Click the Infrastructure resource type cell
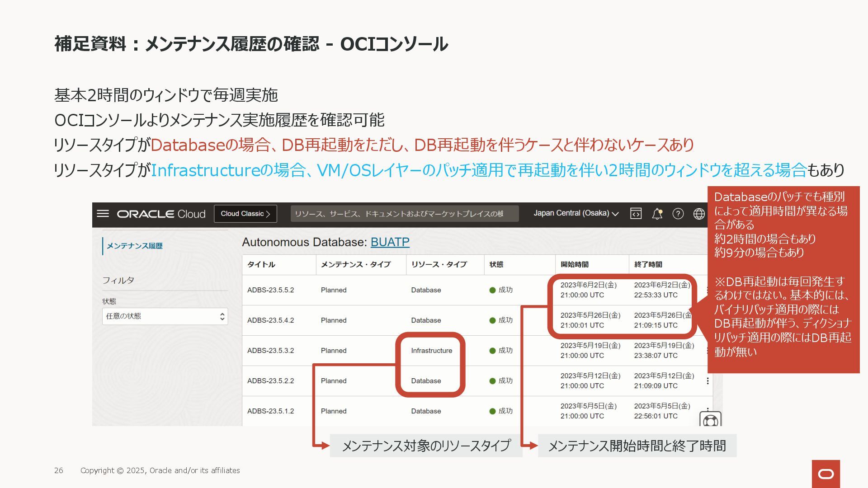The width and height of the screenshot is (868, 488). pyautogui.click(x=431, y=351)
